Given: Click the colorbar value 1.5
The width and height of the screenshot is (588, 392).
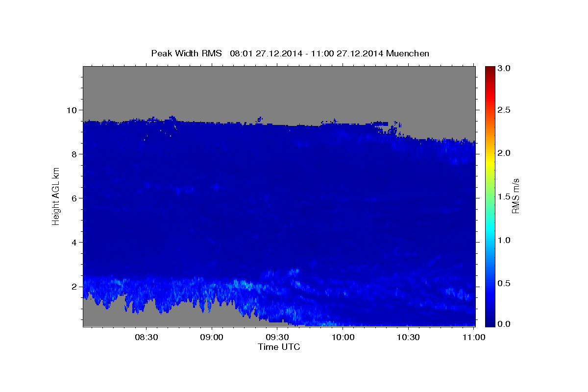Looking at the screenshot, I should point(505,196).
